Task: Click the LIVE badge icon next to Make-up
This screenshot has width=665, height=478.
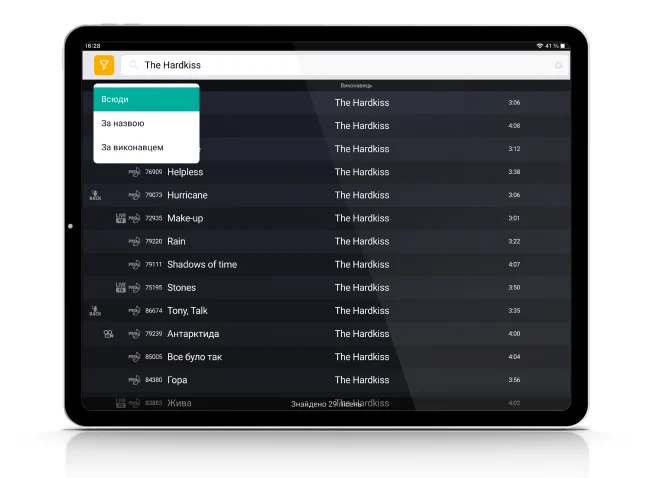Action: pyautogui.click(x=120, y=218)
